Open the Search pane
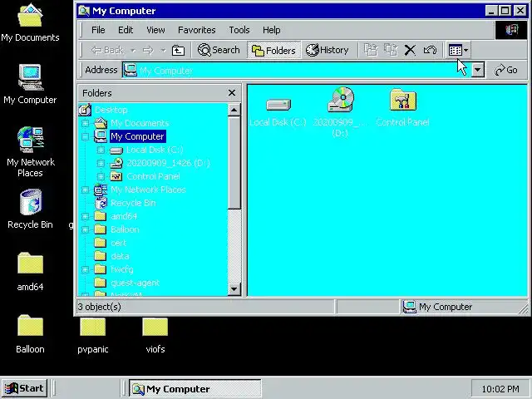 pos(219,50)
